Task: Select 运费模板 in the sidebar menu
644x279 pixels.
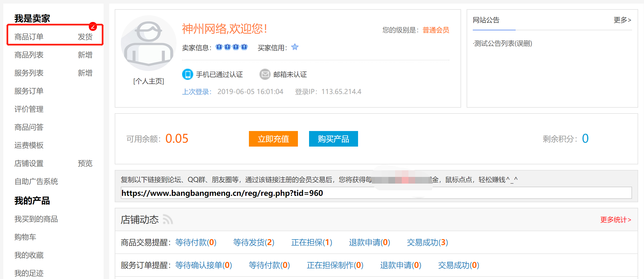Action: 29,145
